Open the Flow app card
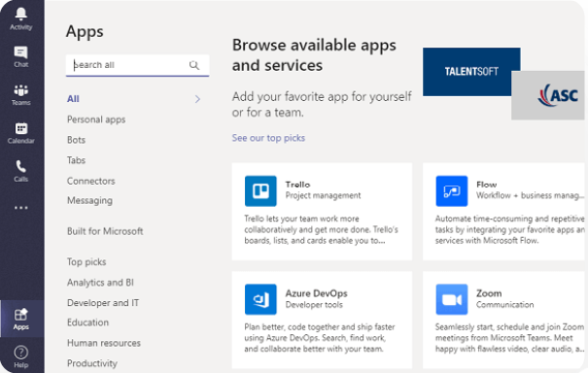This screenshot has width=588, height=373. click(x=503, y=212)
